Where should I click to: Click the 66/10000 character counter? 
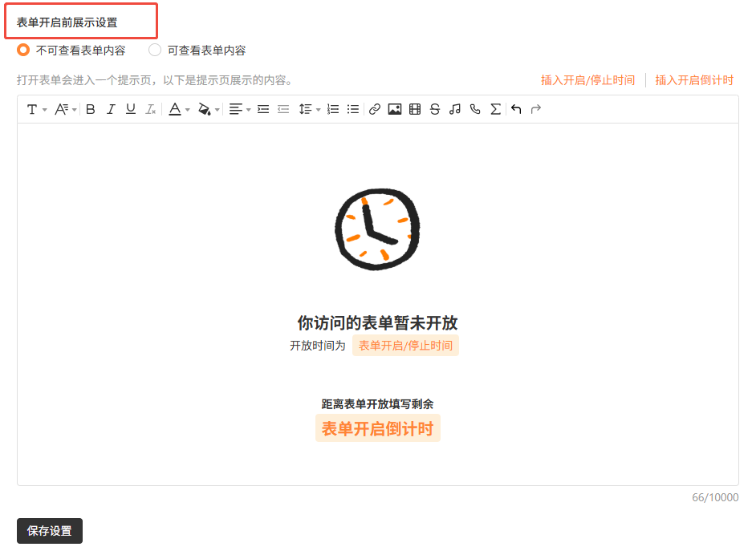pos(715,497)
